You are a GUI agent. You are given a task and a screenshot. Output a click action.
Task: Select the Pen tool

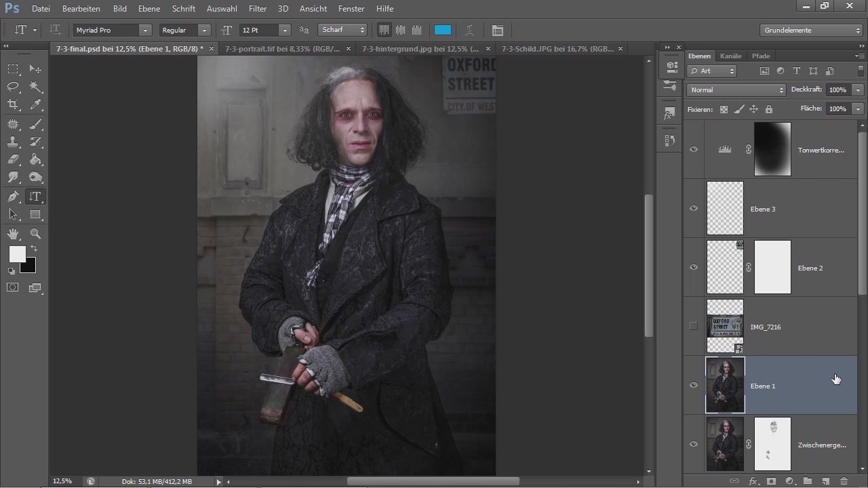click(x=13, y=197)
